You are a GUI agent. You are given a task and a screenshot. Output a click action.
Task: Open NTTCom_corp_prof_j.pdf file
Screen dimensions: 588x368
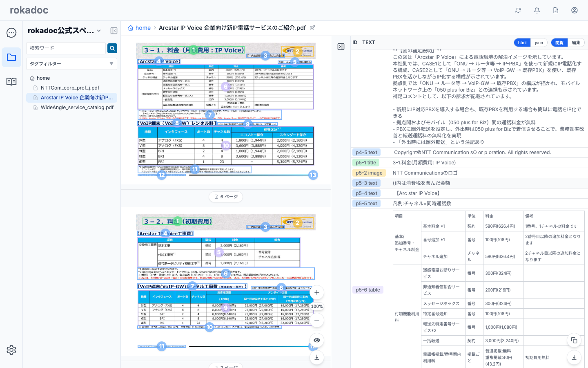pos(70,88)
